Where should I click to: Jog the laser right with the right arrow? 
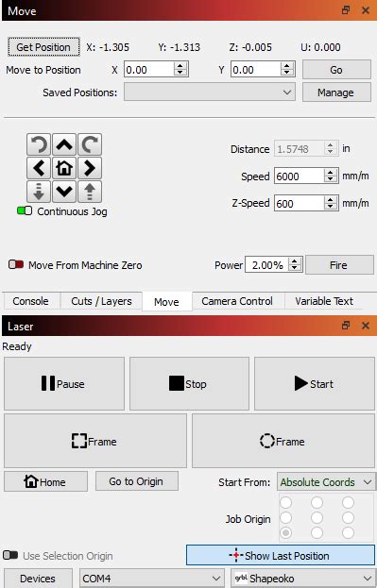pos(90,168)
